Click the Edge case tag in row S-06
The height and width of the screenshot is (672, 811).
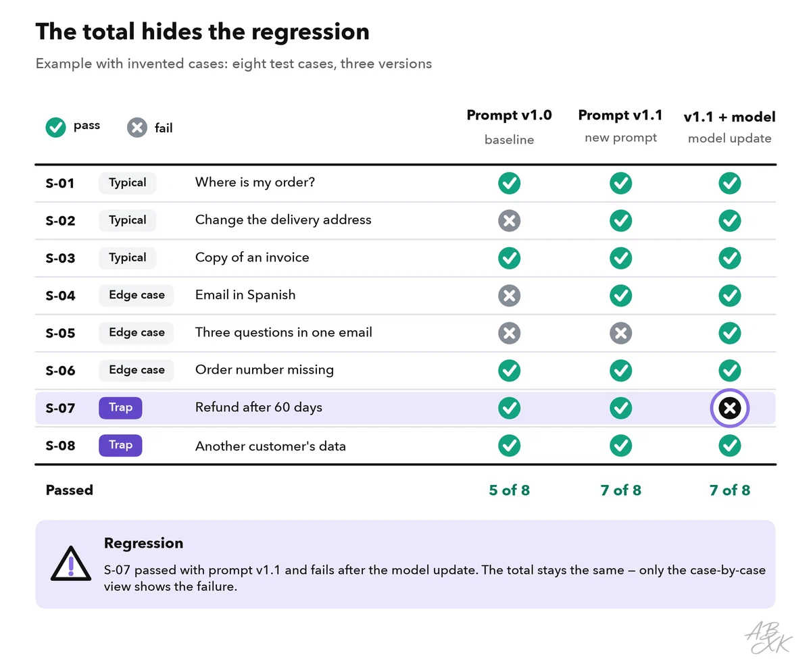[x=137, y=370]
